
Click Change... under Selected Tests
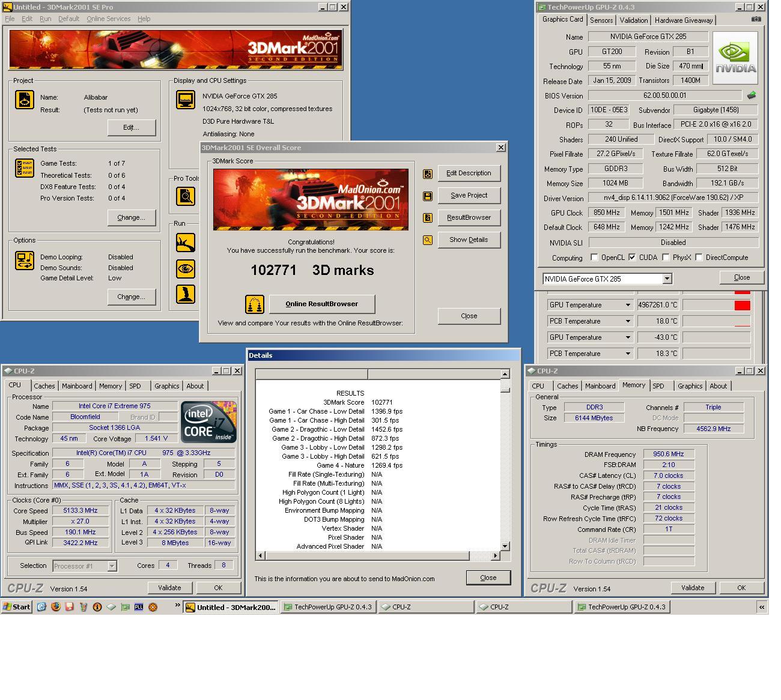tap(131, 217)
